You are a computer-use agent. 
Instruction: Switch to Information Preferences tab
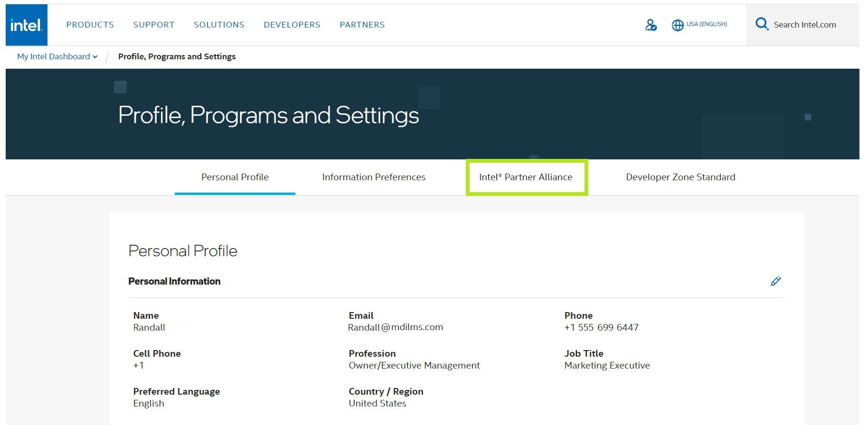tap(374, 177)
